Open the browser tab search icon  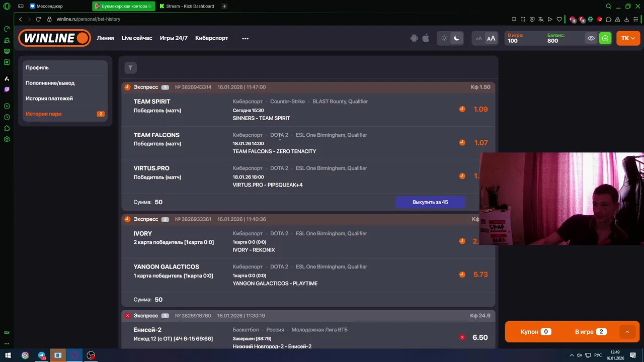[608, 6]
